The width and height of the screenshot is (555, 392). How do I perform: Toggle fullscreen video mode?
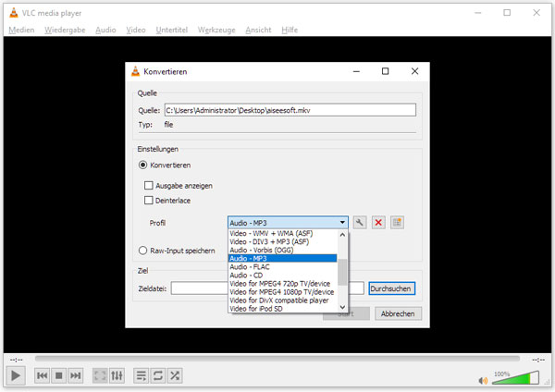[x=100, y=375]
